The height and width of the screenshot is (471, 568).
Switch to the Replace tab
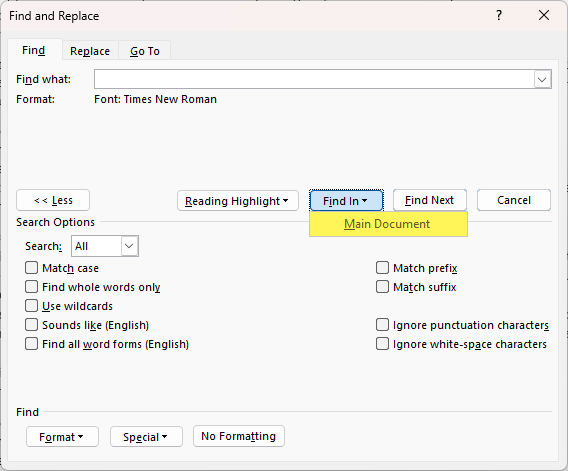point(90,51)
